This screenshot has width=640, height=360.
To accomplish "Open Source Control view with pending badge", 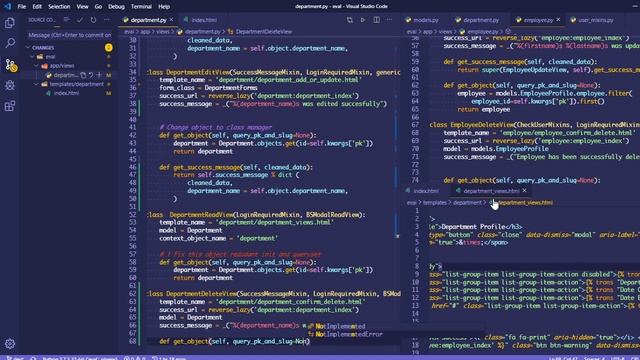I will (11, 65).
